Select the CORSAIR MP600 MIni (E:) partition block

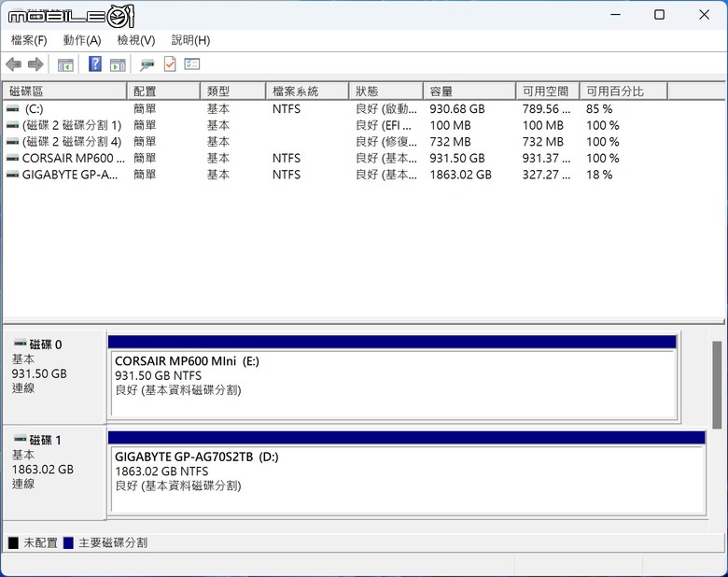[x=392, y=377]
